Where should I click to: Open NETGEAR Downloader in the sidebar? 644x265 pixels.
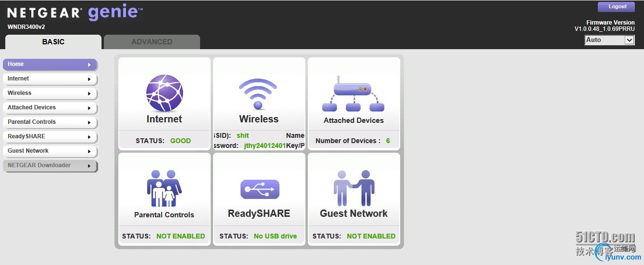[x=50, y=166]
